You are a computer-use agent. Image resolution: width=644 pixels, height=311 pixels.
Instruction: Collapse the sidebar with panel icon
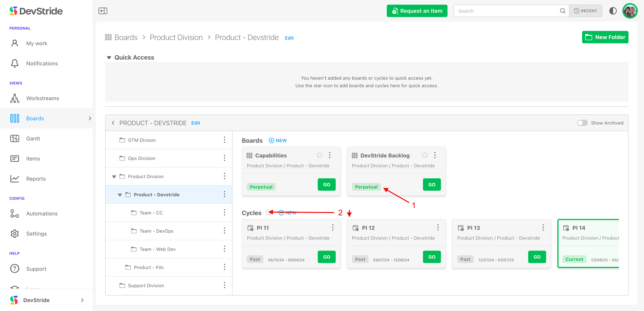point(103,11)
